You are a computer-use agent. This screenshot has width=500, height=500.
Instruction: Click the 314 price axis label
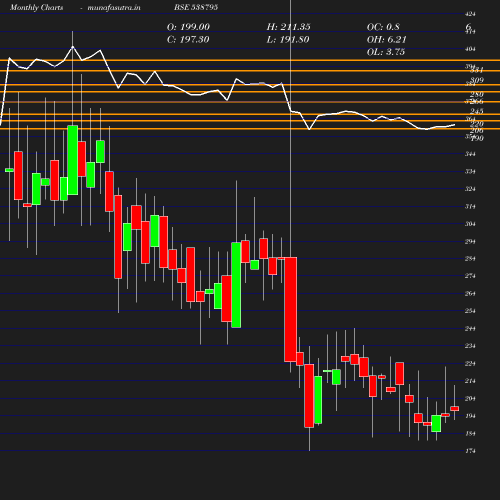[470, 206]
